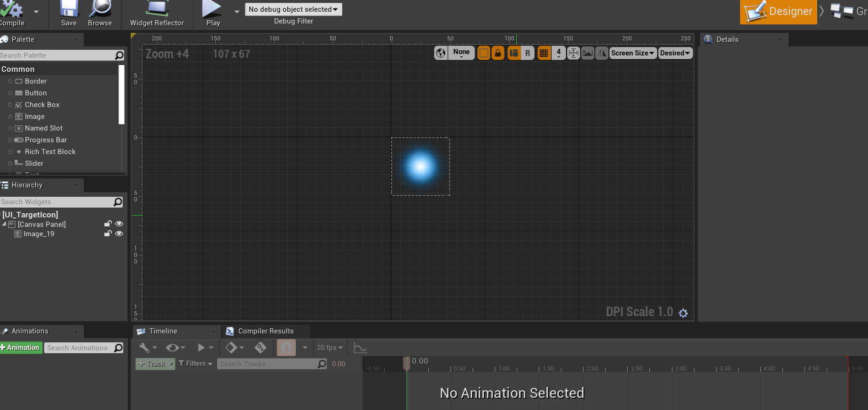
Task: Open the debug object selection dropdown
Action: pyautogui.click(x=293, y=9)
